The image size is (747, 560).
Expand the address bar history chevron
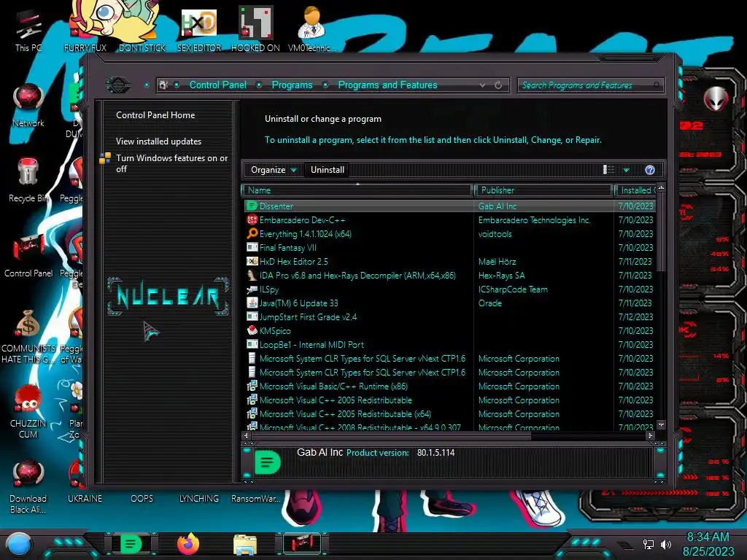point(483,85)
